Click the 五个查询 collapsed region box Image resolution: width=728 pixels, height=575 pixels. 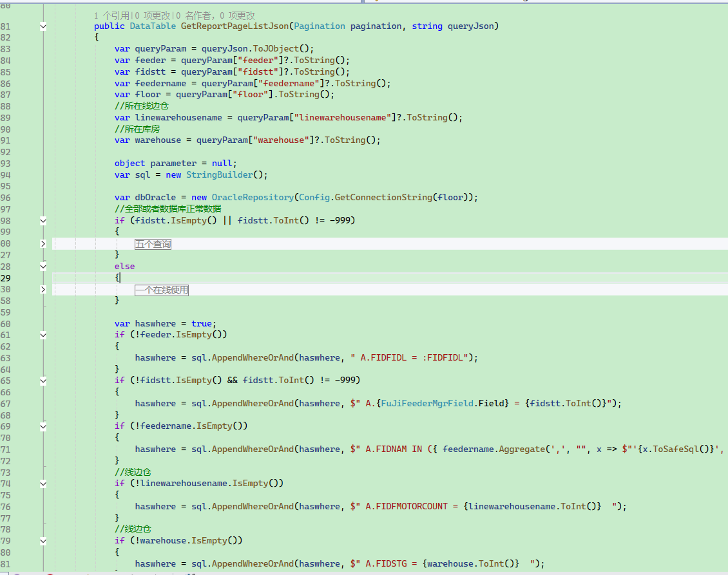point(153,244)
